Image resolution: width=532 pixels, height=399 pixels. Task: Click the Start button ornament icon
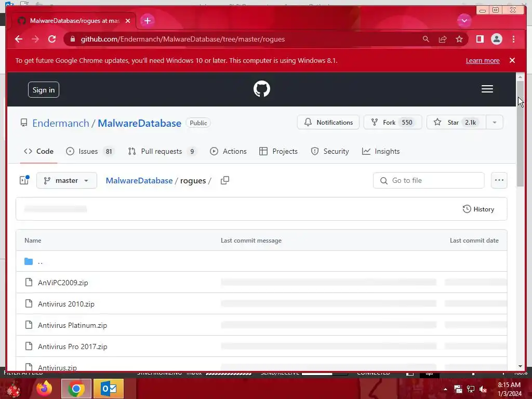12,389
